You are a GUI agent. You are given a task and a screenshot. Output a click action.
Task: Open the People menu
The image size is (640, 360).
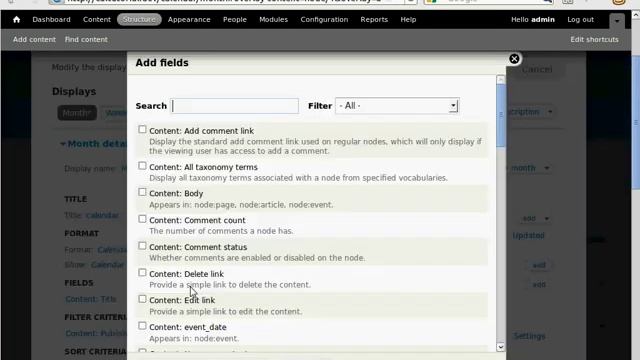tap(235, 20)
